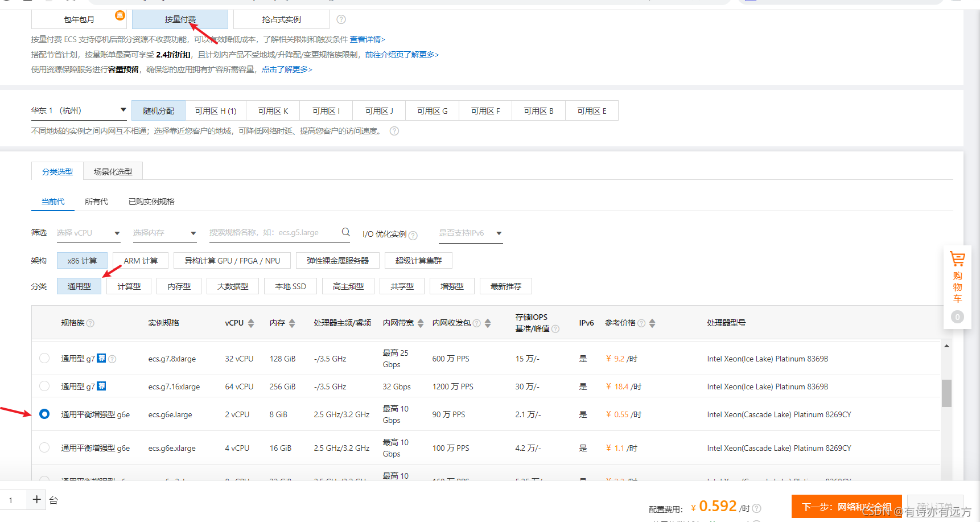
Task: Click the magnifier icon in spec search box
Action: tap(346, 232)
